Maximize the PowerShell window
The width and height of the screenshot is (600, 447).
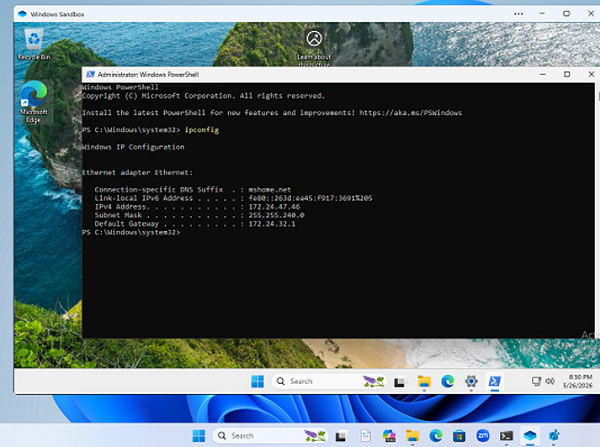[x=567, y=74]
